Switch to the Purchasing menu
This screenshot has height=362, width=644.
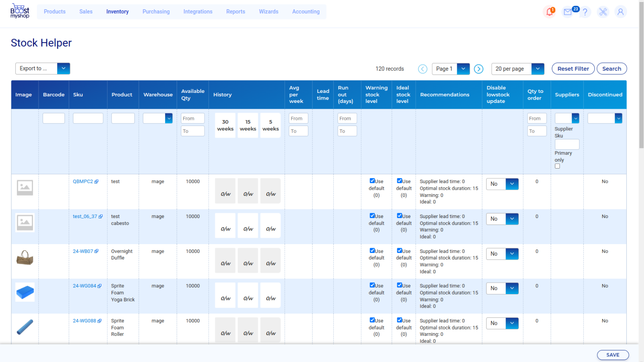tap(156, 12)
